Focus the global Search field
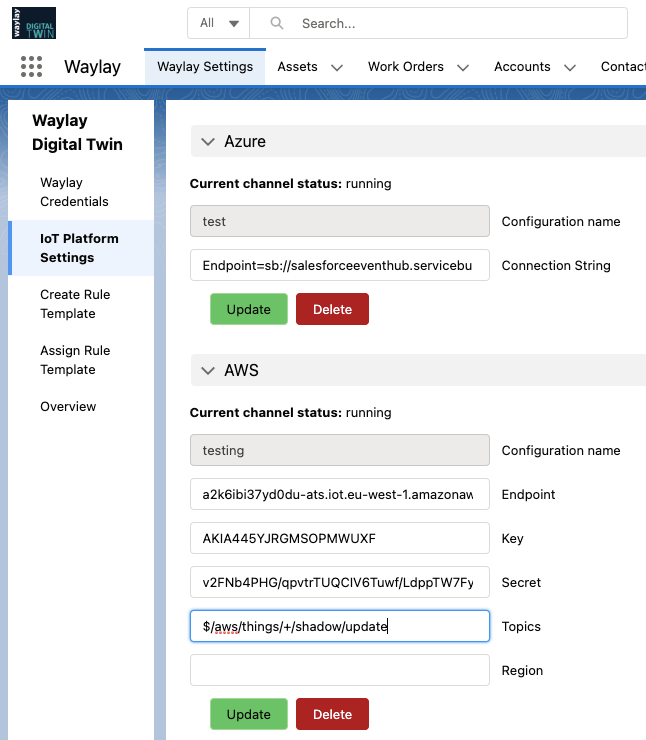646x740 pixels. coord(438,23)
